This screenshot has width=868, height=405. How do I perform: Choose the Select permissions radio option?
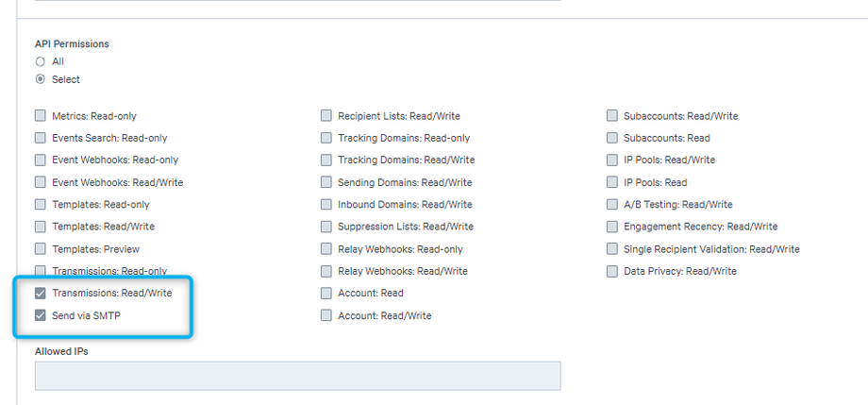coord(41,79)
